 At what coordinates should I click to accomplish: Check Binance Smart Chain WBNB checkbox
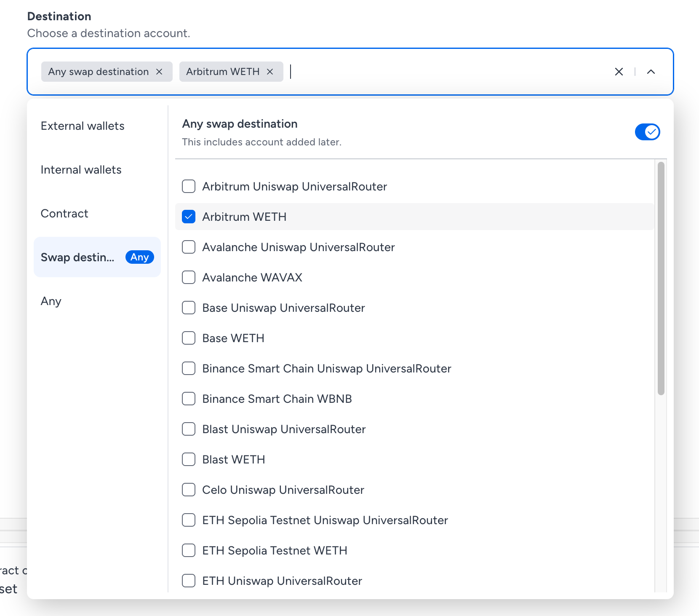(x=189, y=399)
